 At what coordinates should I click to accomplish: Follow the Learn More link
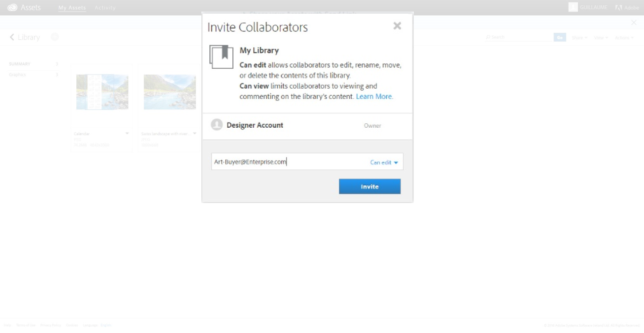click(374, 96)
